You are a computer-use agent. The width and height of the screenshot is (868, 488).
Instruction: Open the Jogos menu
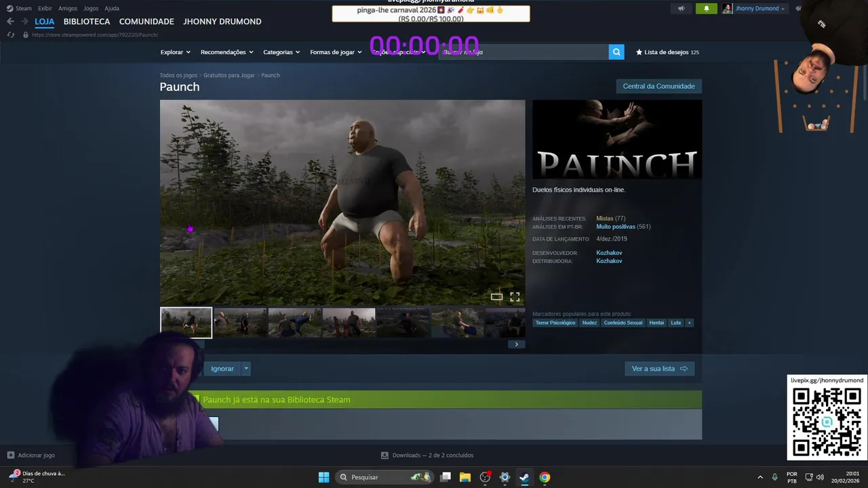[91, 9]
